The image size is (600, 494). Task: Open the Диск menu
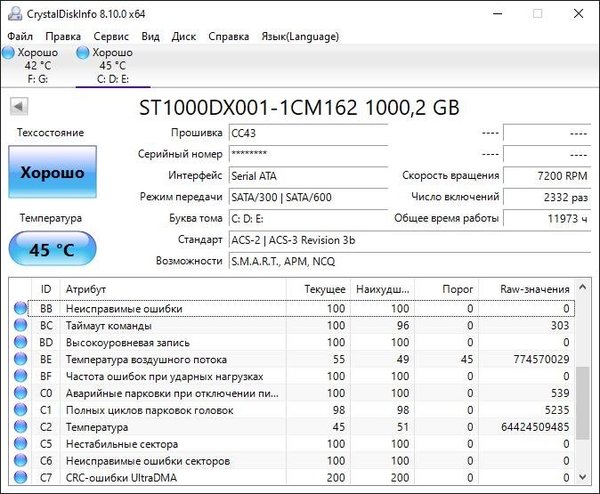184,36
